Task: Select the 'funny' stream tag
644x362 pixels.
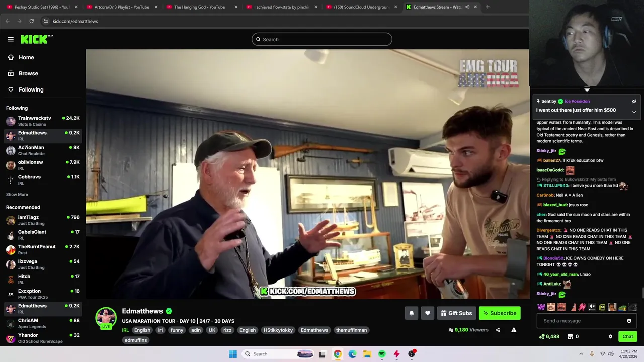Action: 177,330
